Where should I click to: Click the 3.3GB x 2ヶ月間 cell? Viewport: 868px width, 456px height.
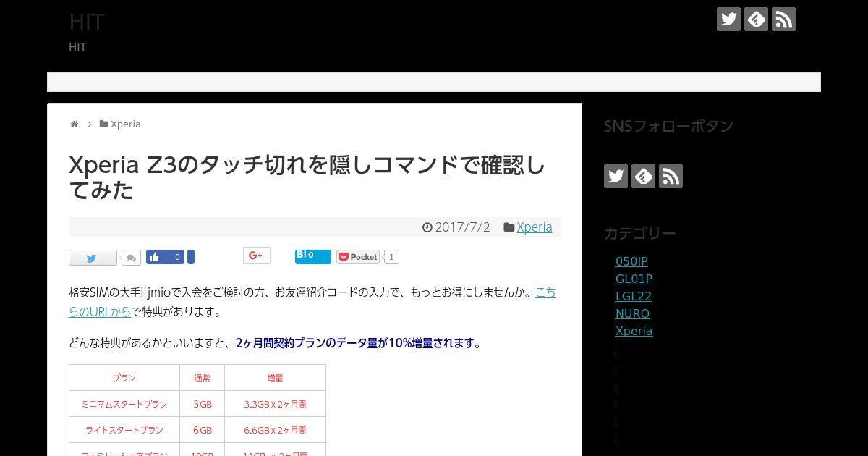(275, 404)
